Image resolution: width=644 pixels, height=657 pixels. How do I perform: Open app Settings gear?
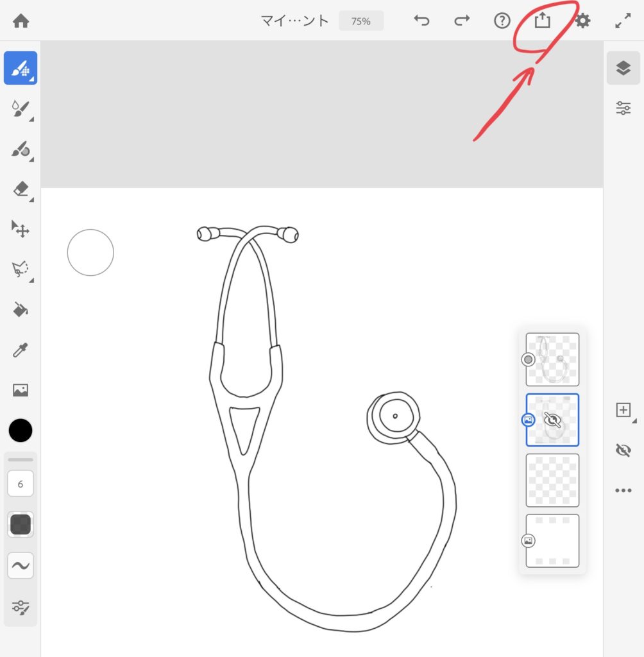coord(582,21)
